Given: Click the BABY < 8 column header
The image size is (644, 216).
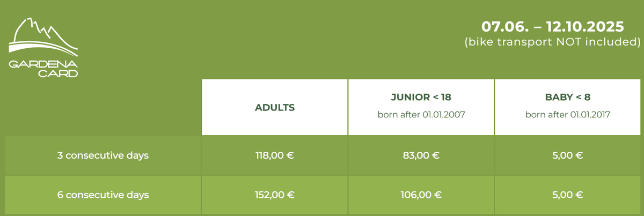Looking at the screenshot, I should (568, 107).
